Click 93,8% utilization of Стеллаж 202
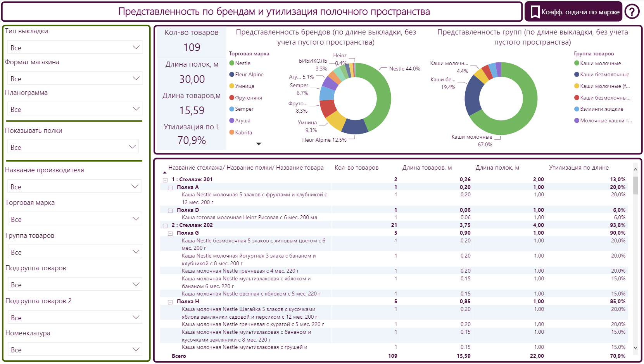Image resolution: width=644 pixels, height=364 pixels. click(618, 225)
